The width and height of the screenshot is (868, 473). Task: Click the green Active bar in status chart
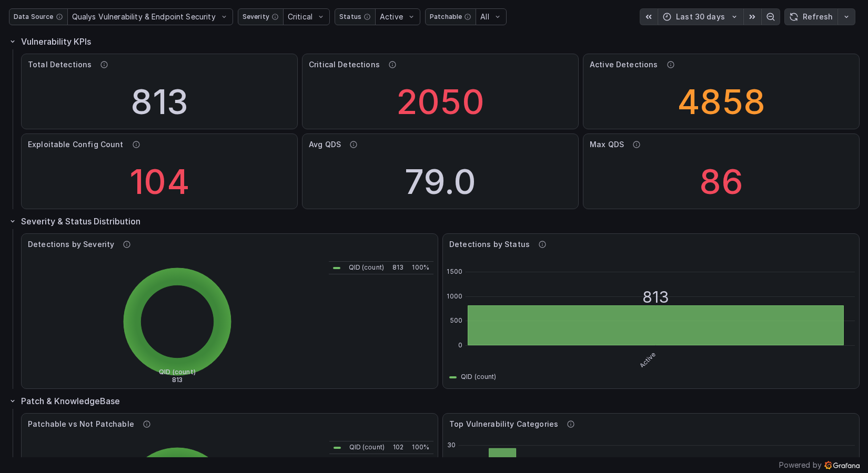655,325
